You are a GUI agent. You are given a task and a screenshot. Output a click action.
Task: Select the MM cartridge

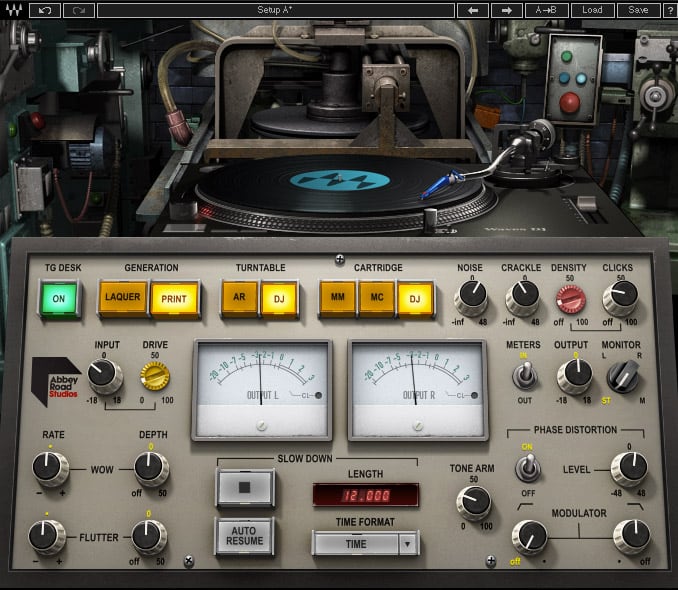[x=338, y=297]
